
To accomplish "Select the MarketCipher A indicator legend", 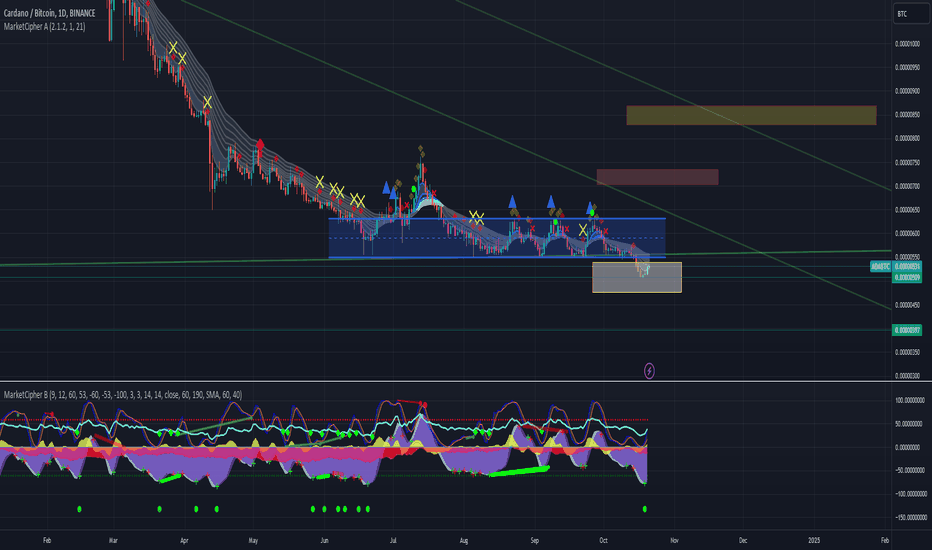I will pyautogui.click(x=45, y=27).
